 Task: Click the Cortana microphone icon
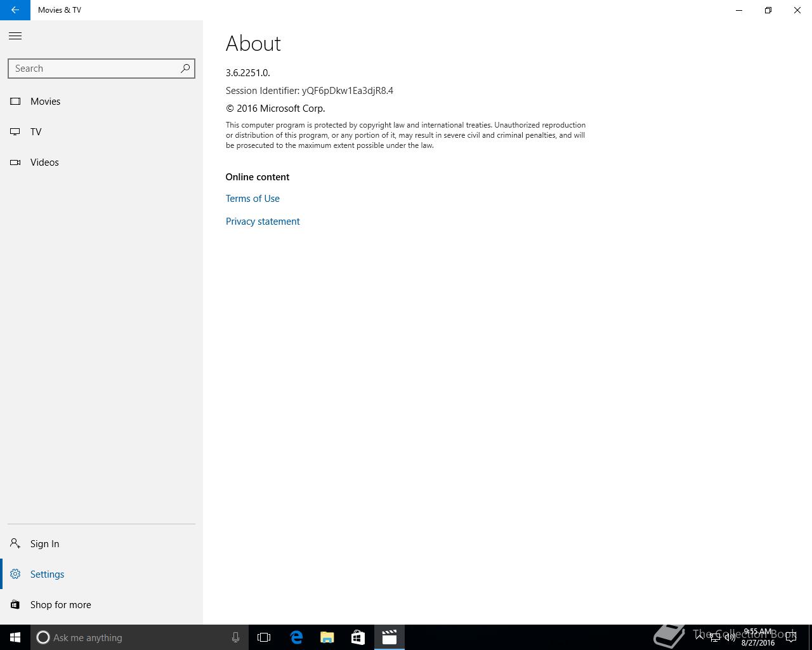coord(235,637)
